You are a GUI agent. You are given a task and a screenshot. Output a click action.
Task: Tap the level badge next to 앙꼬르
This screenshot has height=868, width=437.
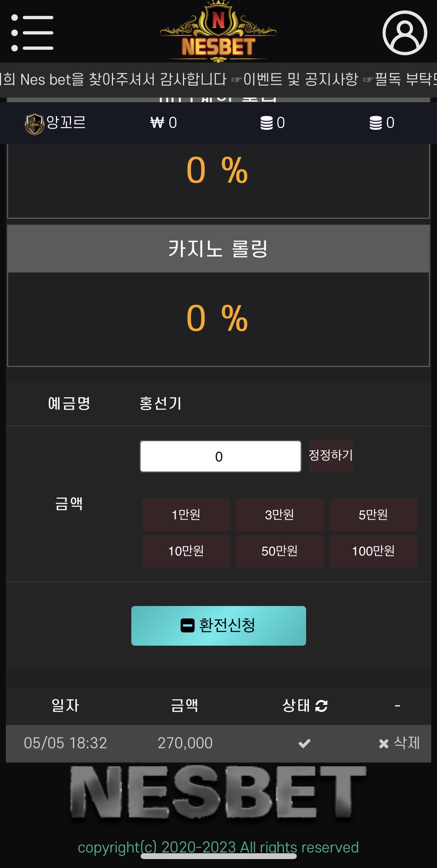(35, 124)
